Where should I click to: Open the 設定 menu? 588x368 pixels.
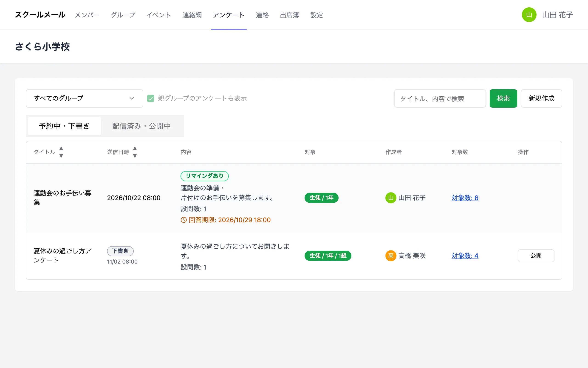click(316, 15)
